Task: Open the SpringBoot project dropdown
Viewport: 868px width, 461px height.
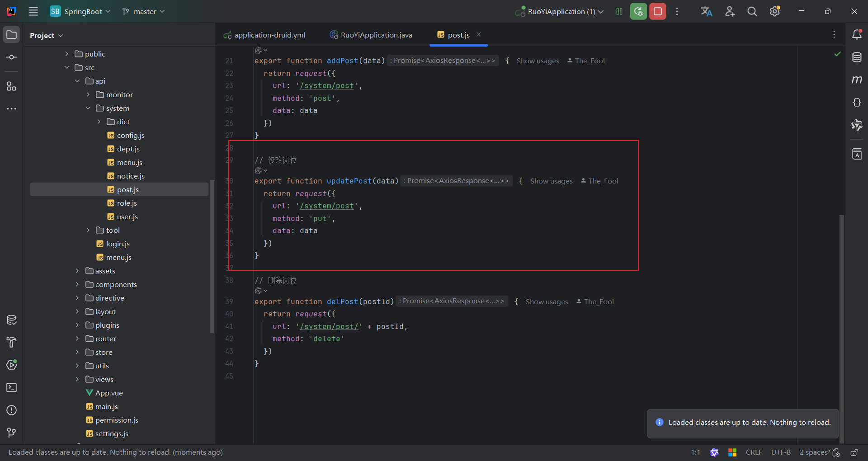Action: click(80, 11)
